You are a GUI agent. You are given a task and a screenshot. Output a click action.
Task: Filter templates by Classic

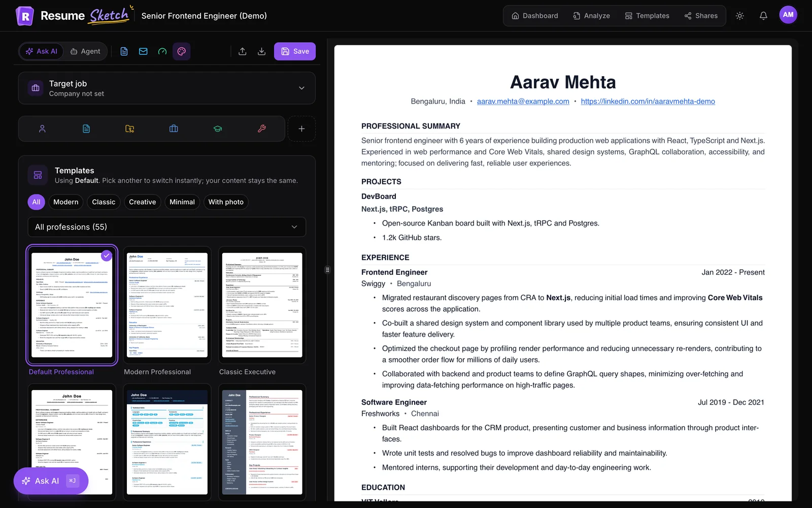coord(104,202)
